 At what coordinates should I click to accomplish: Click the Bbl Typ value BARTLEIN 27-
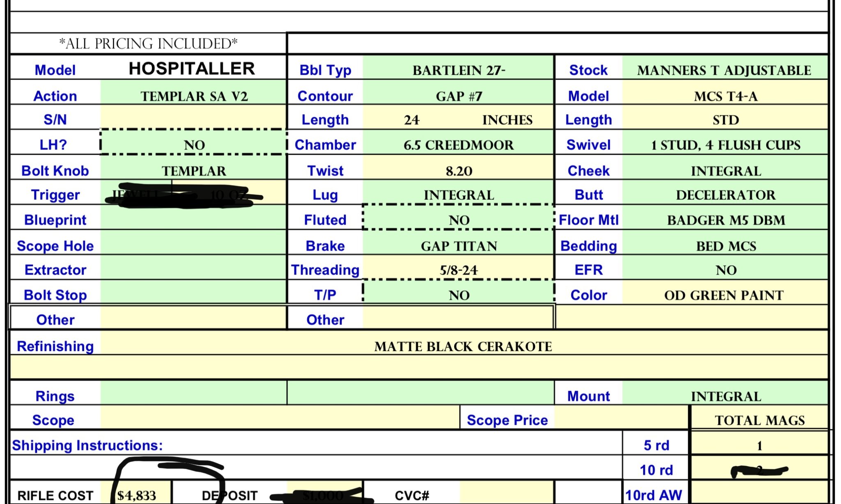click(x=459, y=70)
